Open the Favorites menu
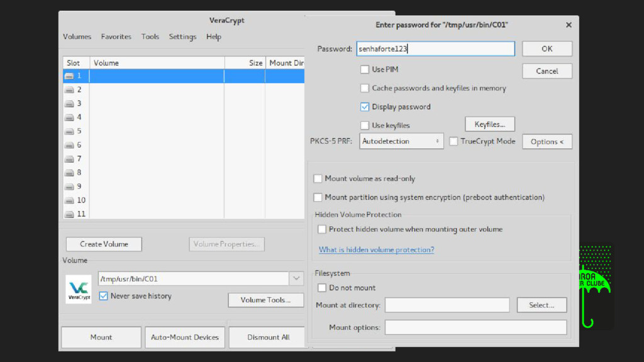Viewport: 644px width, 362px height. [x=116, y=36]
